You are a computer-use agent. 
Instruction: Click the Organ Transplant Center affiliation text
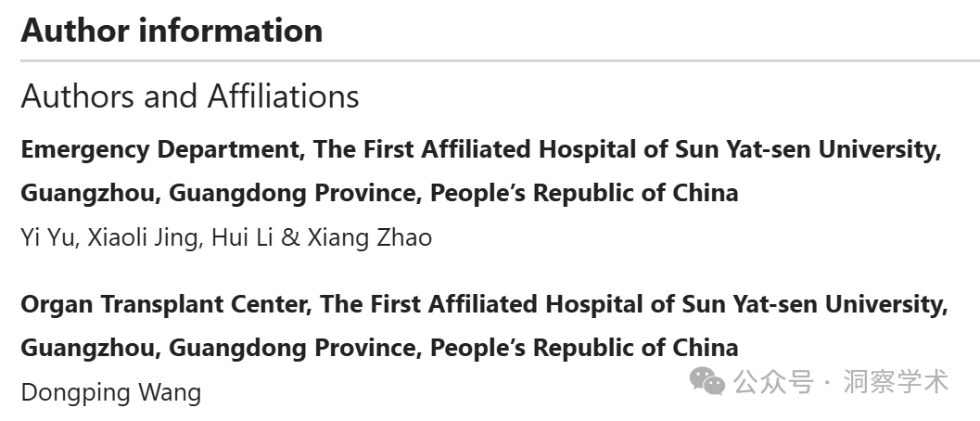click(484, 325)
